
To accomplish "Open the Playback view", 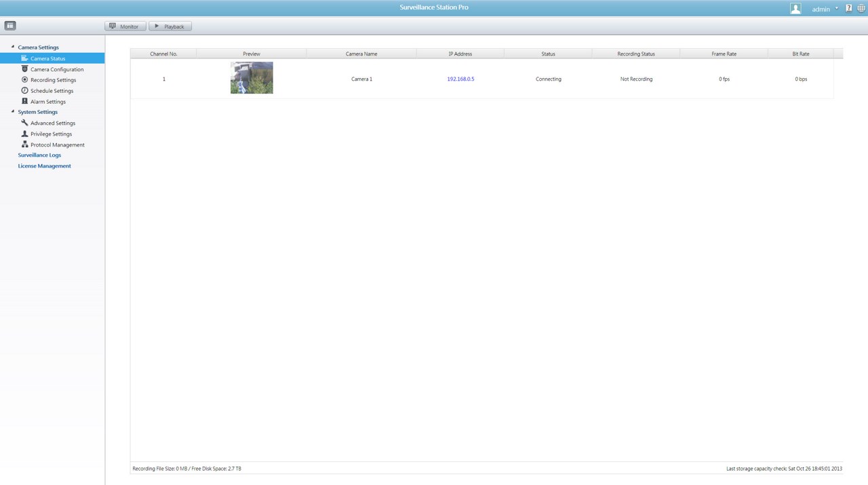I will 170,26.
